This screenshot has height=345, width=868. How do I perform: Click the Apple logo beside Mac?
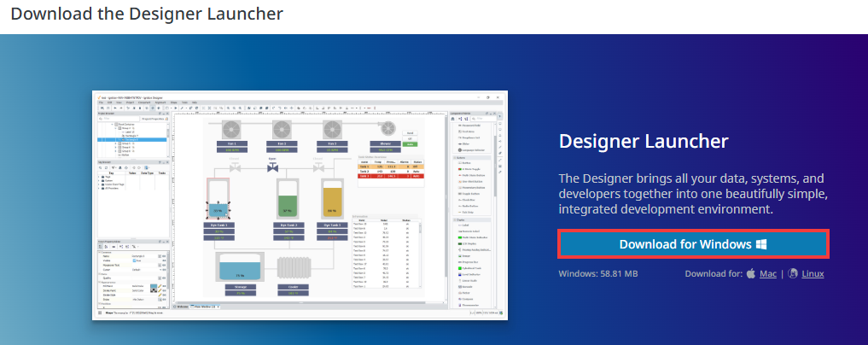coord(751,273)
